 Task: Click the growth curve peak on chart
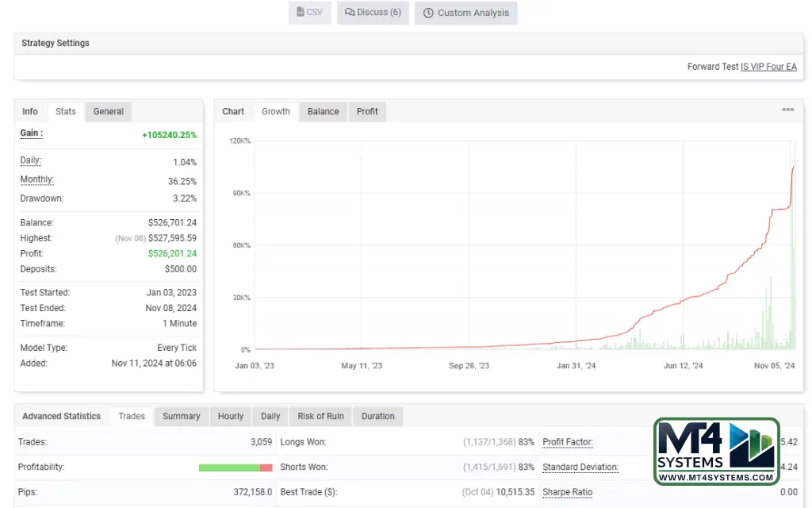click(794, 167)
